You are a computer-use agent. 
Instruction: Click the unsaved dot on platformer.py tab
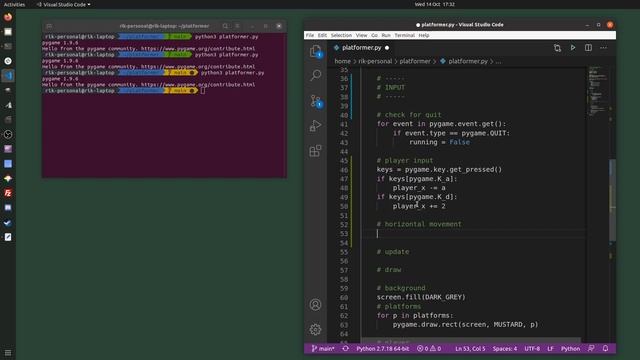click(x=387, y=48)
